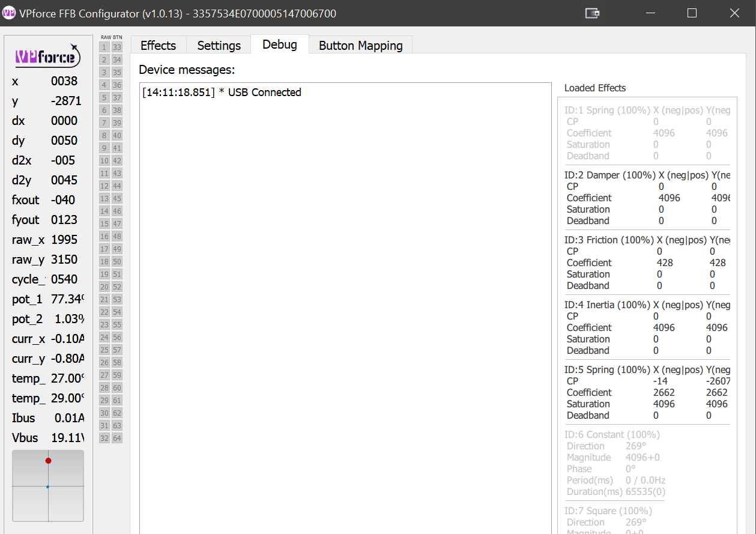Image resolution: width=756 pixels, height=534 pixels.
Task: Click button indicator 16
Action: pyautogui.click(x=104, y=236)
